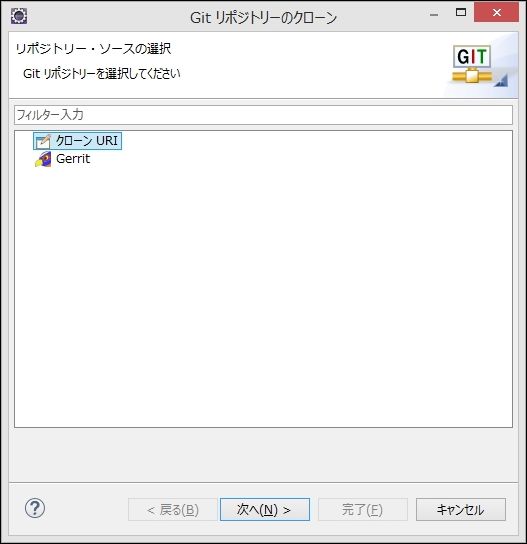527x544 pixels.
Task: Open the help question mark icon
Action: 35,508
